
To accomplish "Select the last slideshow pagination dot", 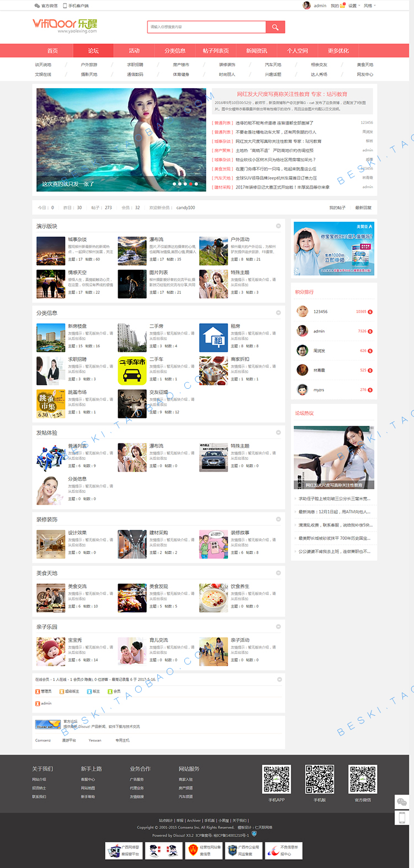I will coord(197,184).
